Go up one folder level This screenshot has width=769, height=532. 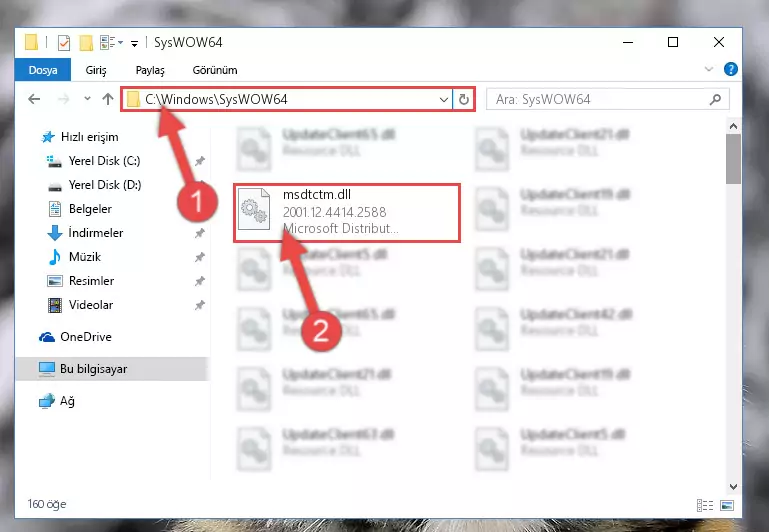107,99
